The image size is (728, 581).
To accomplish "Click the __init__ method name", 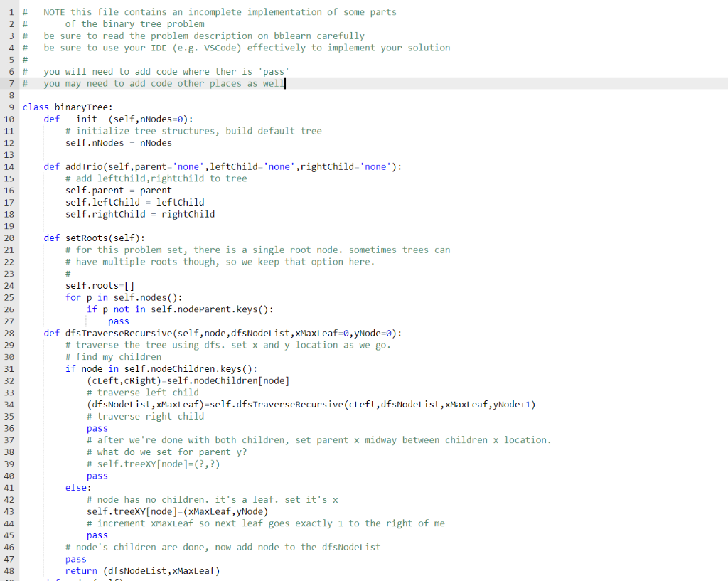I will [87, 119].
